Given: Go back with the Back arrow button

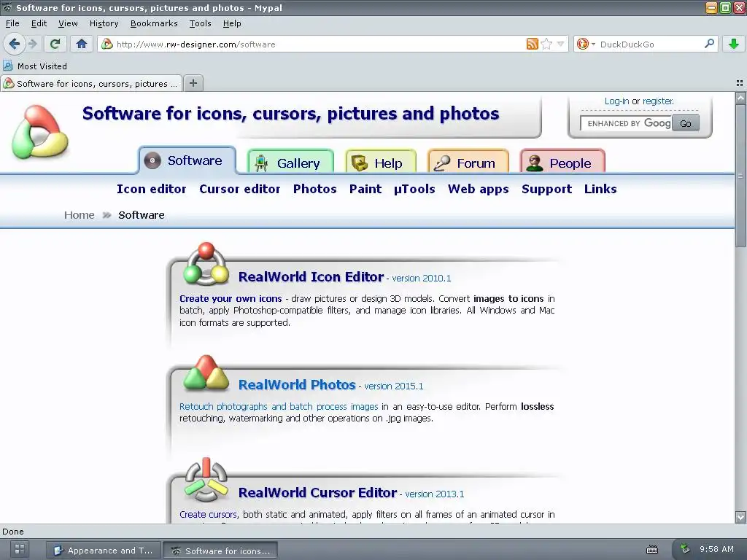Looking at the screenshot, I should (15, 44).
